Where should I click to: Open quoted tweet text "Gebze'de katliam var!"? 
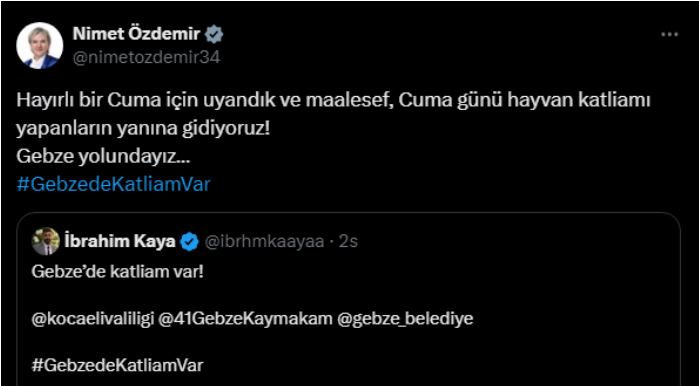click(118, 272)
